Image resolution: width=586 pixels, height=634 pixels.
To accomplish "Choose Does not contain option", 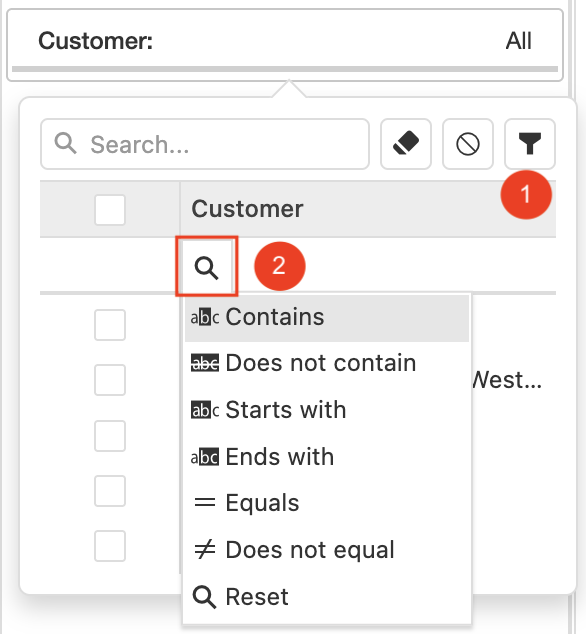I will [x=327, y=363].
